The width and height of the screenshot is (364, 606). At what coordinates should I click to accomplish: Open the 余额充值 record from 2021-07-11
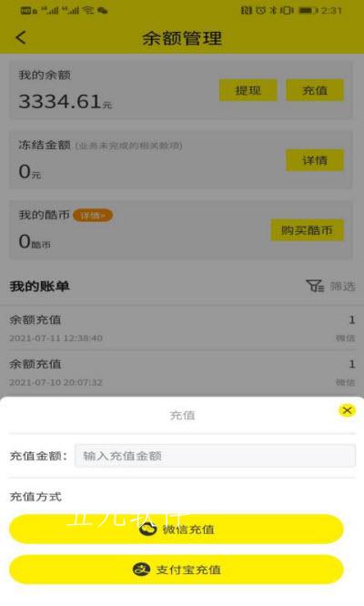182,328
